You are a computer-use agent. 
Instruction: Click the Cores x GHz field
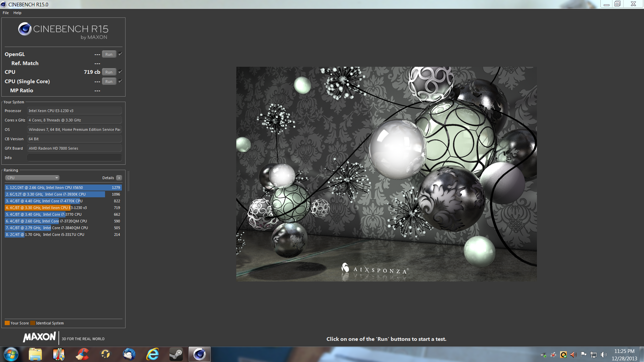tap(75, 120)
